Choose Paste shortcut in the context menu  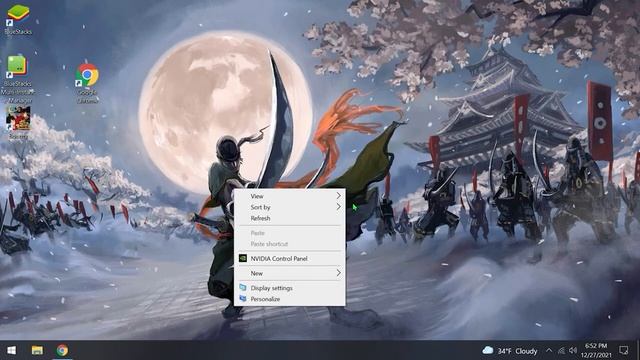point(290,244)
